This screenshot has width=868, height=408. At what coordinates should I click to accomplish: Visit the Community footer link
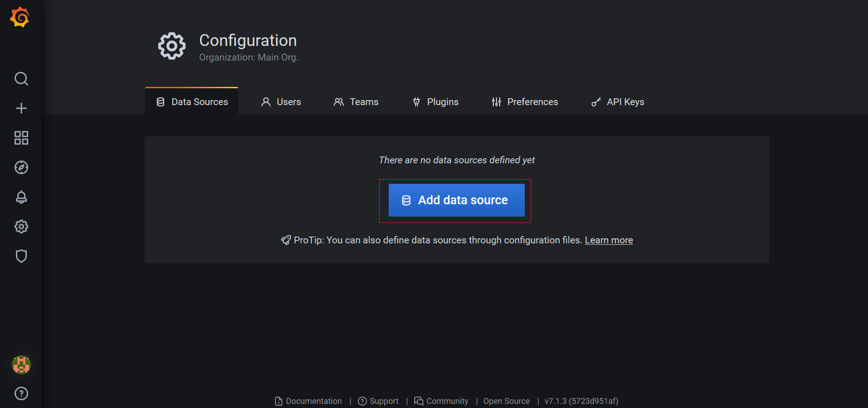(x=442, y=401)
